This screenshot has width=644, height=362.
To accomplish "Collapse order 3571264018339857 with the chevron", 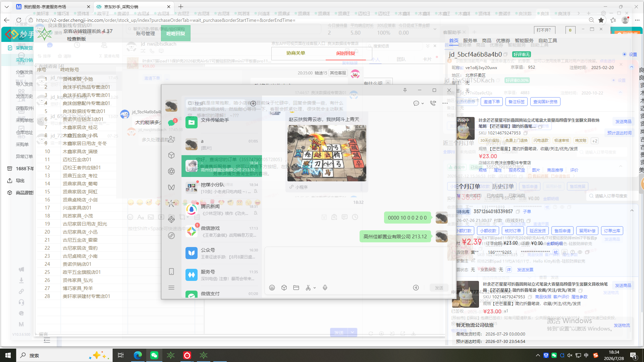I will 632,210.
